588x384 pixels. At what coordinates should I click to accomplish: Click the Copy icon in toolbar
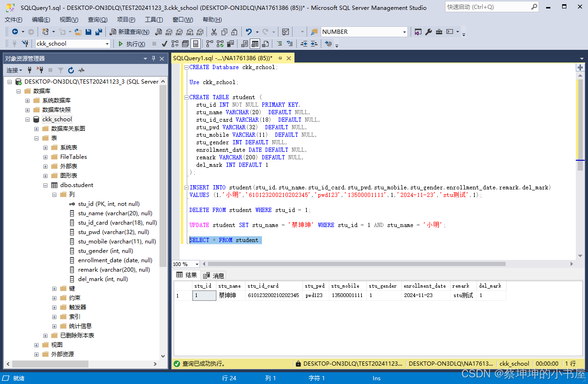tap(224, 32)
